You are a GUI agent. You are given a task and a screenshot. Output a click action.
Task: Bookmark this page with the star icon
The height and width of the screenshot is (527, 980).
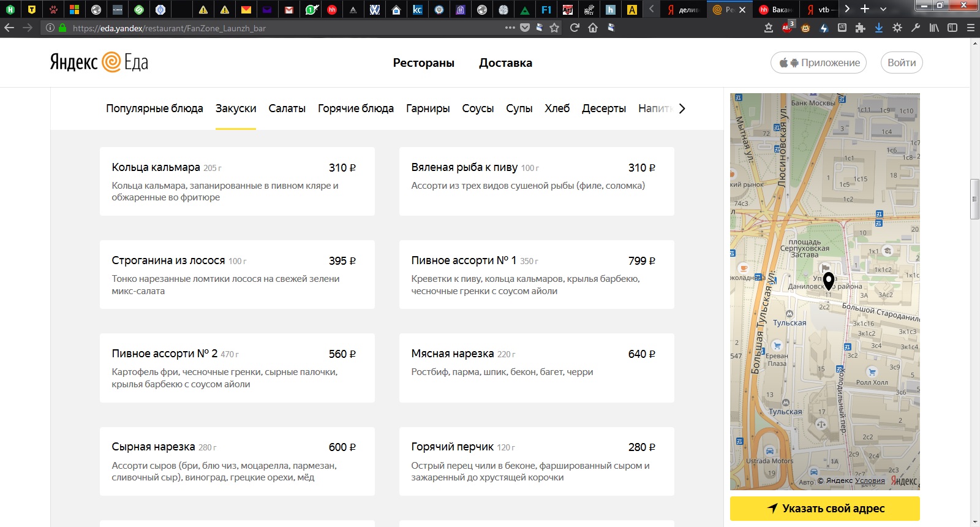pos(554,28)
